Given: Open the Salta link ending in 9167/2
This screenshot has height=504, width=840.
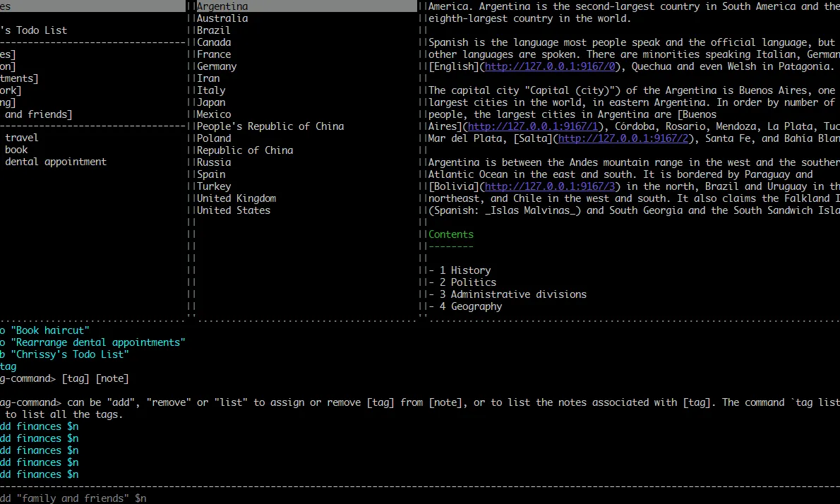Looking at the screenshot, I should tap(623, 138).
